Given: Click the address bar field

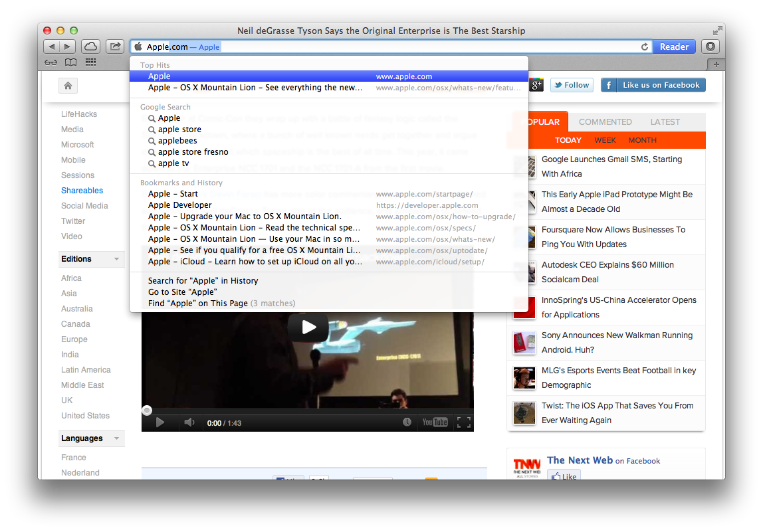Looking at the screenshot, I should pyautogui.click(x=391, y=46).
